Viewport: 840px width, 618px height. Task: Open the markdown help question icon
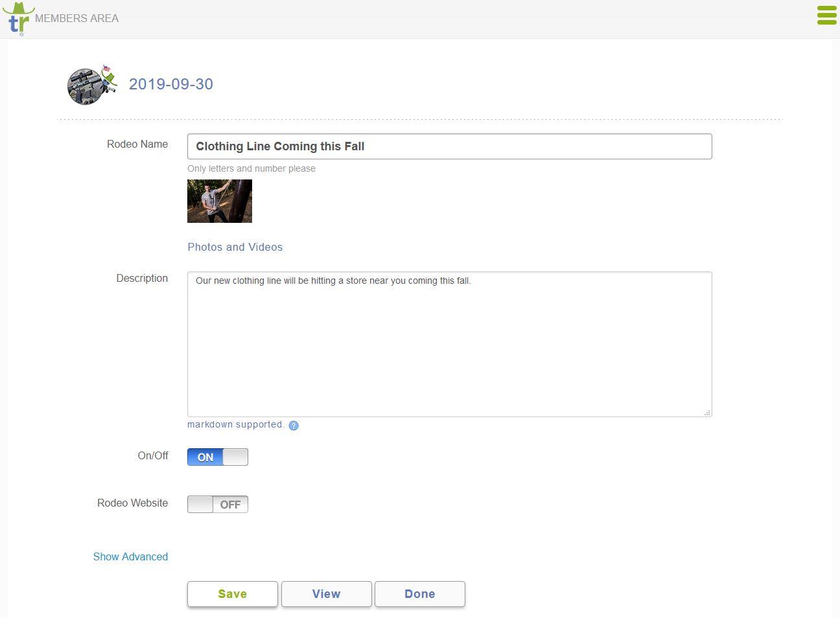click(x=294, y=426)
